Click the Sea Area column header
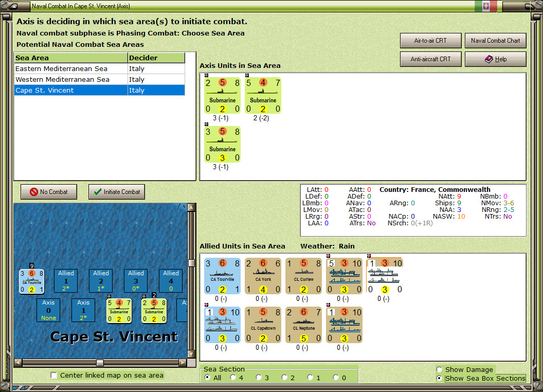543x392 pixels. point(71,58)
